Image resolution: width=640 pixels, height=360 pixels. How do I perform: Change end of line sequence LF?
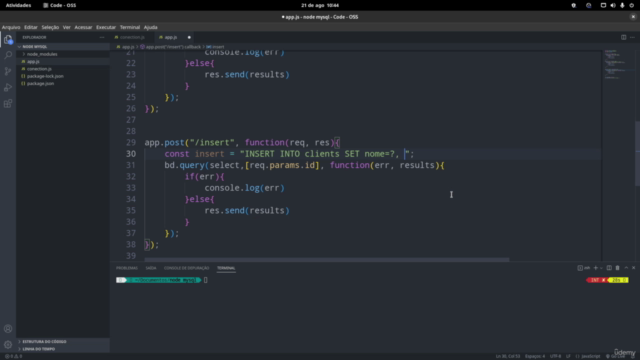tap(568, 356)
